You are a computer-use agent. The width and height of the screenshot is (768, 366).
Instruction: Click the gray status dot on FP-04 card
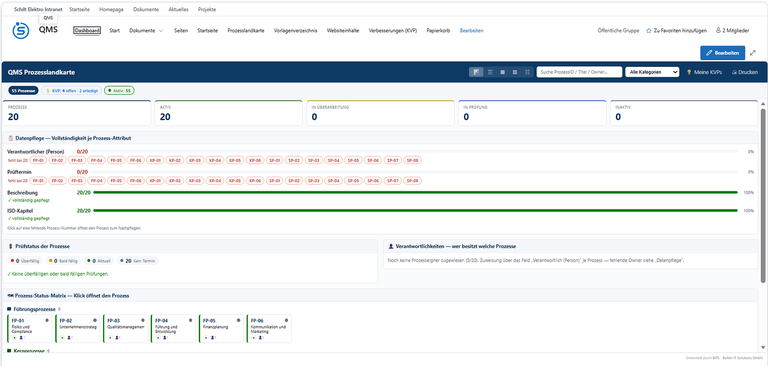pos(191,320)
